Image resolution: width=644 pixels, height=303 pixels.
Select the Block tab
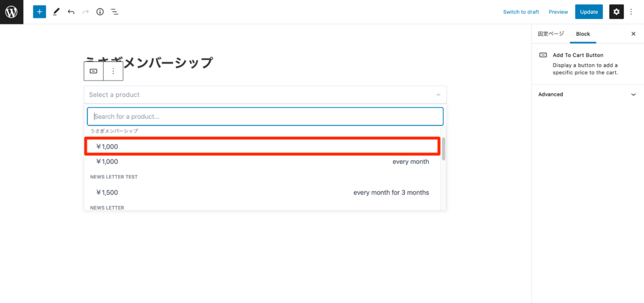tap(583, 34)
